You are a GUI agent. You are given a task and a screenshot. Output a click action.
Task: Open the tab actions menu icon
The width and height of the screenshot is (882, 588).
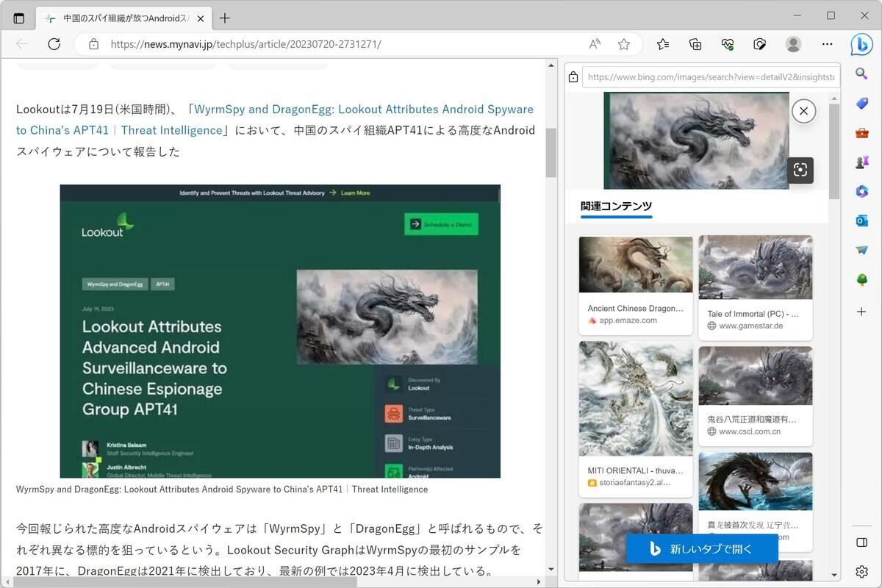point(19,18)
